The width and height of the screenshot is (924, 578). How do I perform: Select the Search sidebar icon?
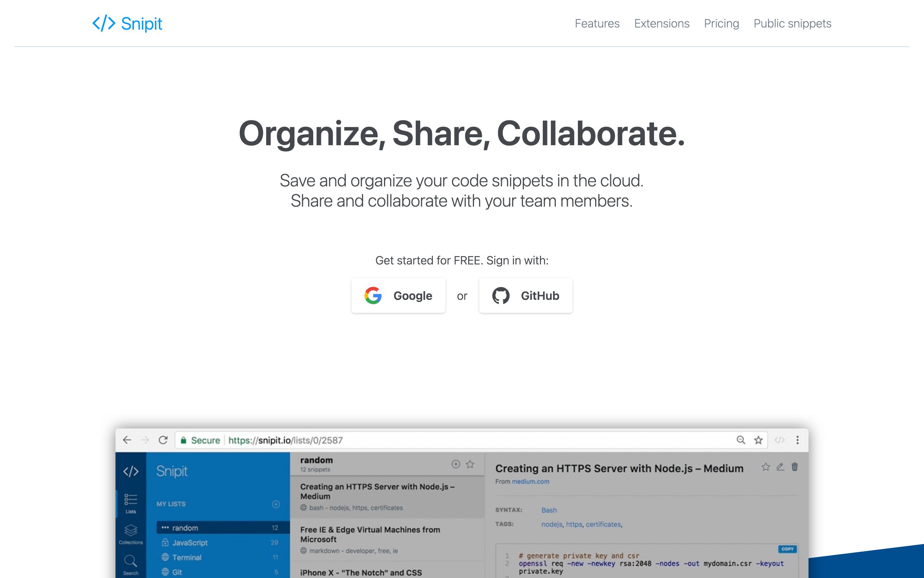(131, 565)
